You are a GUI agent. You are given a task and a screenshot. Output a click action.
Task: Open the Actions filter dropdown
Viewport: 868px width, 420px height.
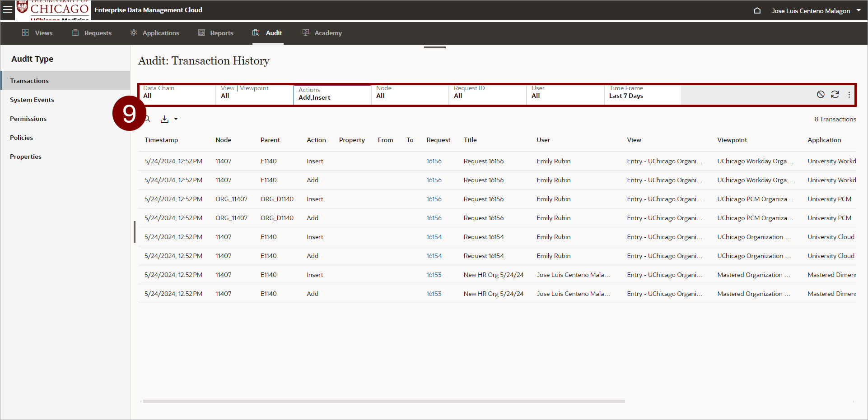coord(332,94)
